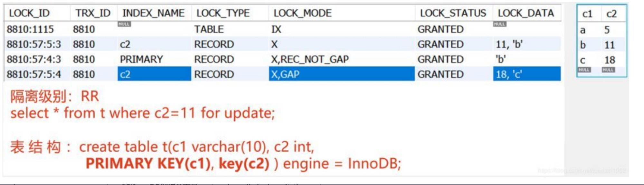Click the c1 column header in small table

pyautogui.click(x=587, y=14)
